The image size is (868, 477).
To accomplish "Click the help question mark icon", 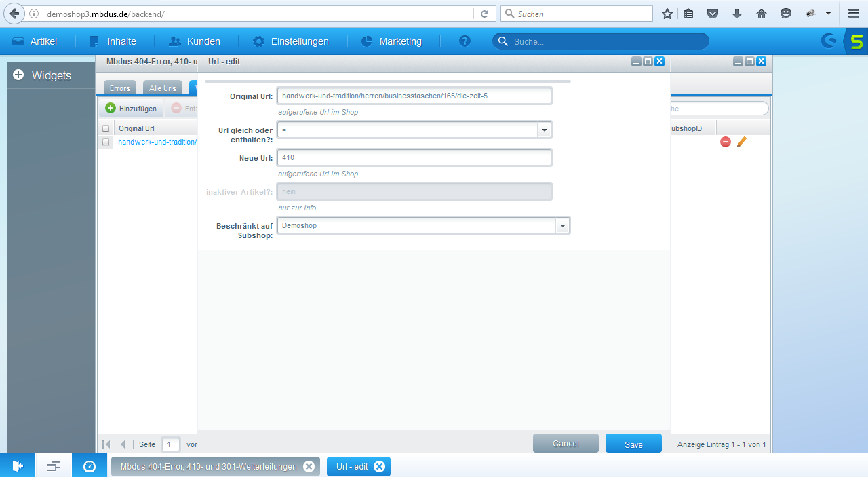I will [x=465, y=41].
